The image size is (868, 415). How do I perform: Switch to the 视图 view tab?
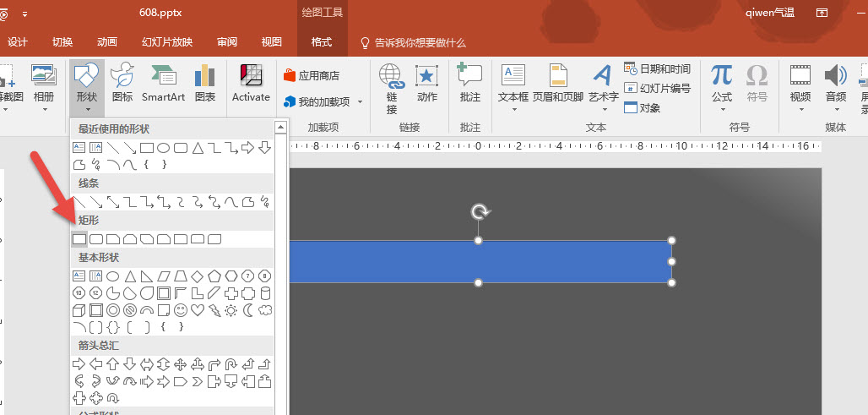click(271, 42)
